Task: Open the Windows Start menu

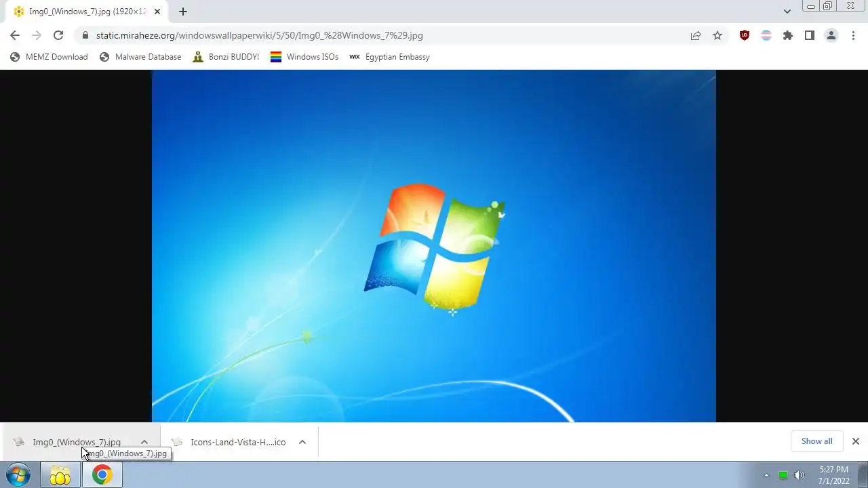Action: (18, 475)
